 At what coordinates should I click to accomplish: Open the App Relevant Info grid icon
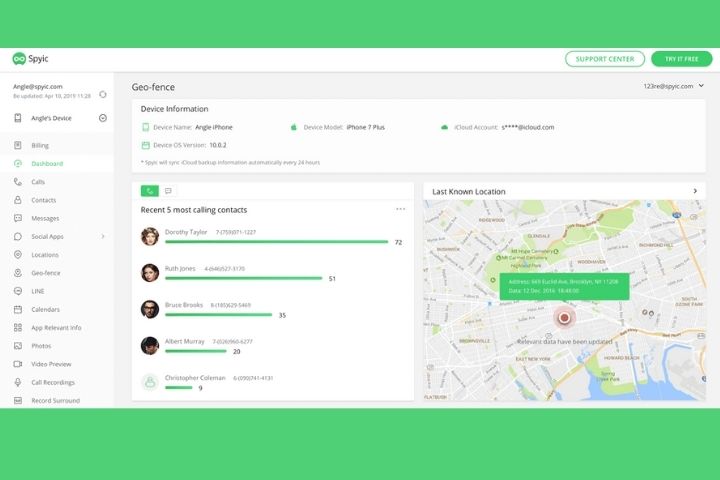(x=17, y=328)
